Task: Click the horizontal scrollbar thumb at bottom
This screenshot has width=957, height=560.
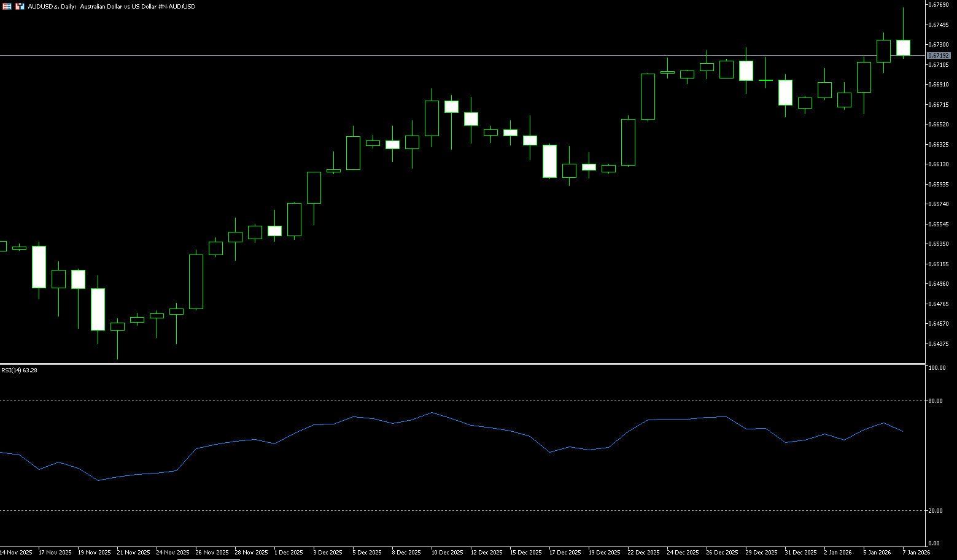Action: coord(209,559)
